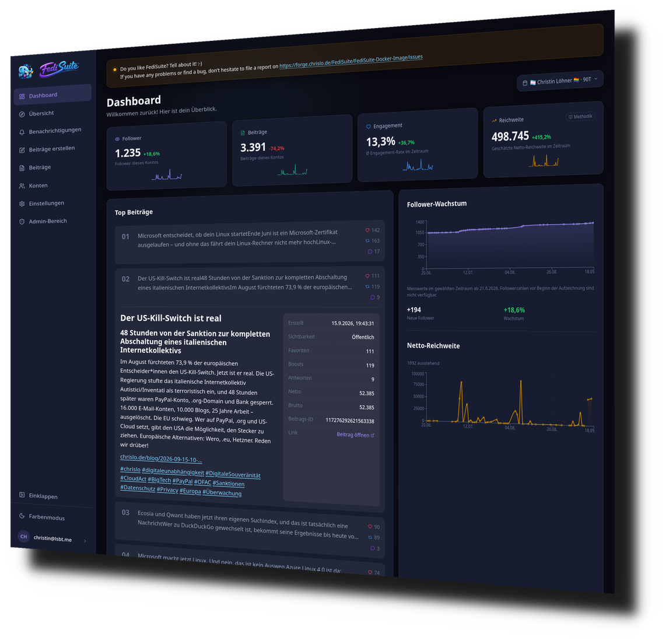Open the Dashboard sidebar item

point(52,94)
